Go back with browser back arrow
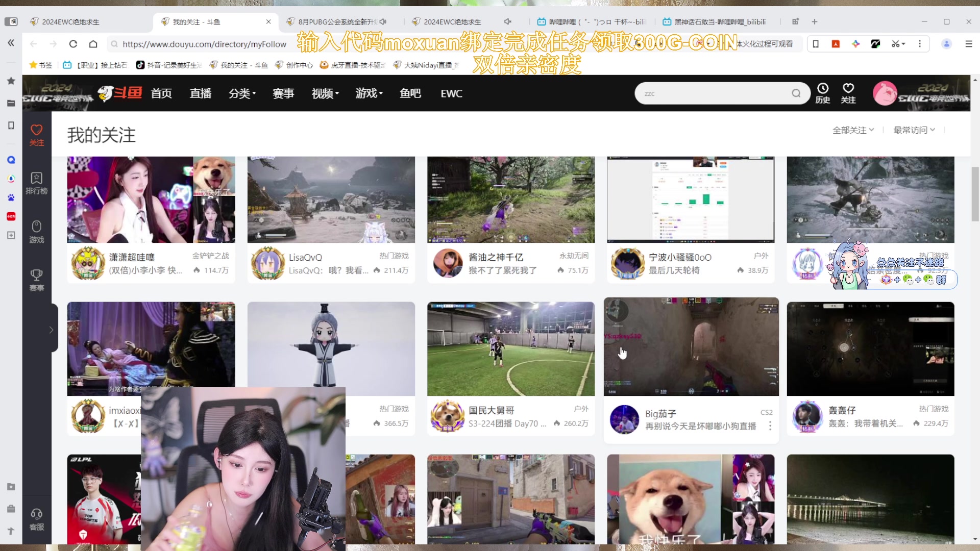Screen dimensions: 980x551 (x=34, y=44)
